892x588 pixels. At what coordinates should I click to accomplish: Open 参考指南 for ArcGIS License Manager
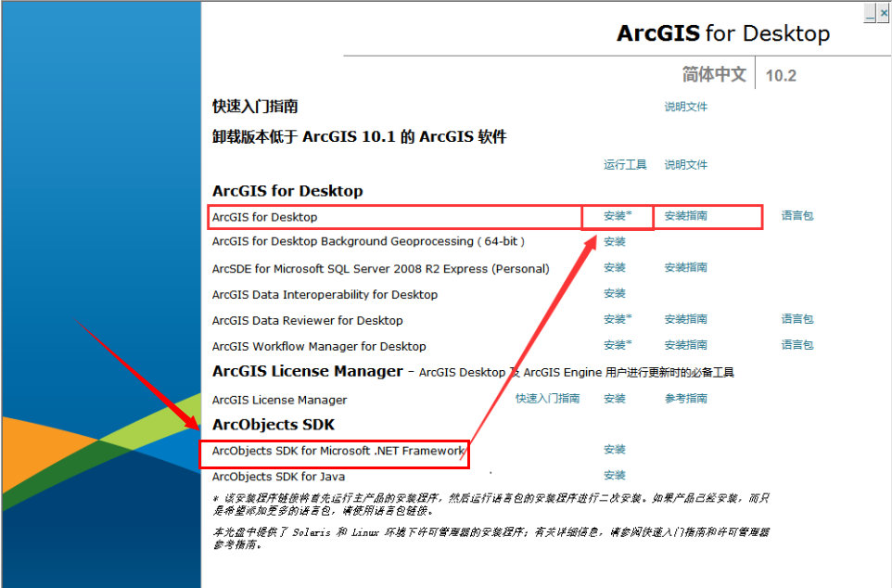point(685,399)
